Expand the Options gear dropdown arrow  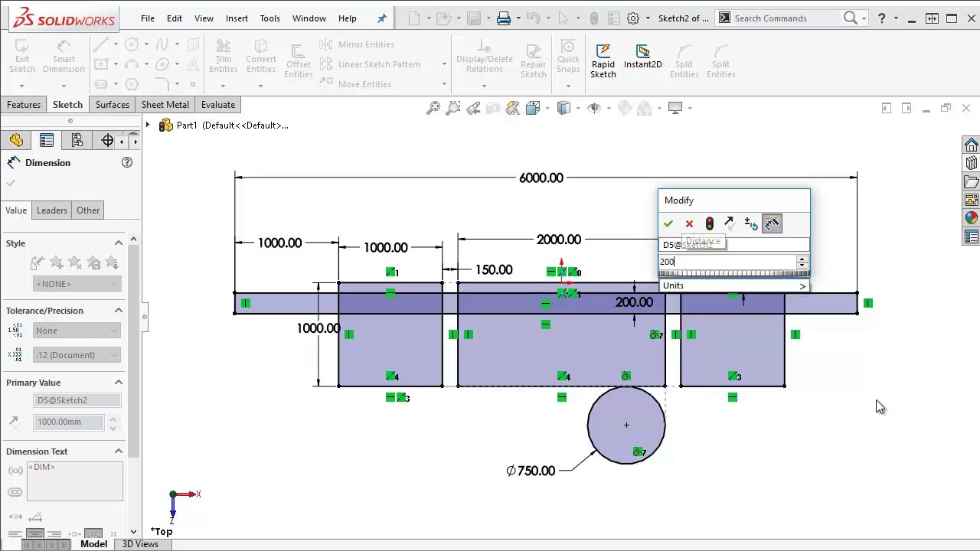click(x=648, y=18)
